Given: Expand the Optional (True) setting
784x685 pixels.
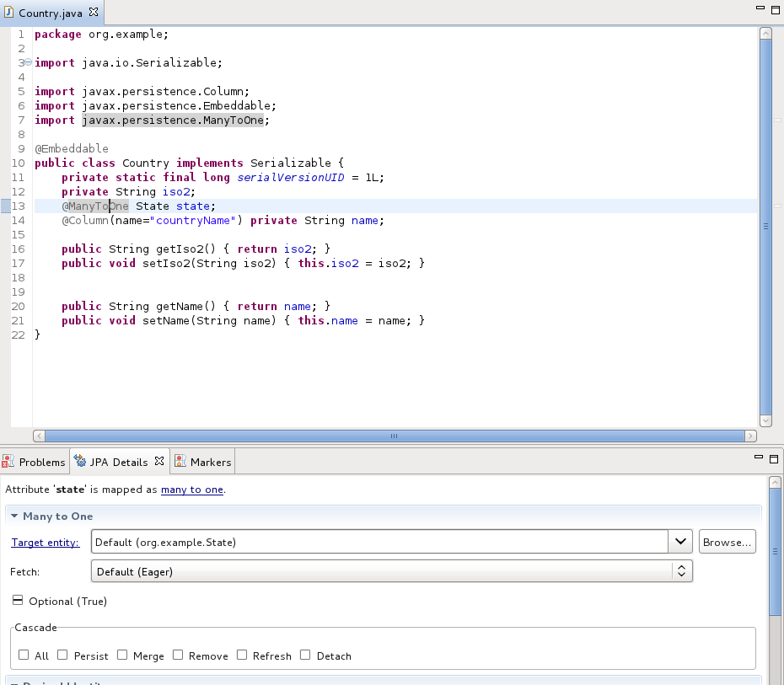Looking at the screenshot, I should point(18,601).
